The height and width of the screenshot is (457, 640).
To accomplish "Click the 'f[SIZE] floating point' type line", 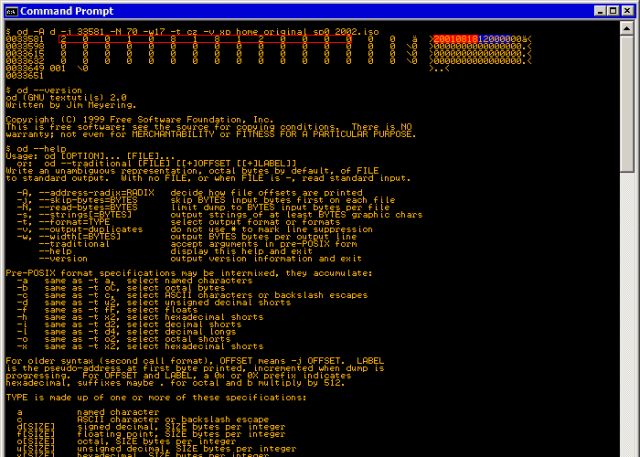I will coord(151,434).
